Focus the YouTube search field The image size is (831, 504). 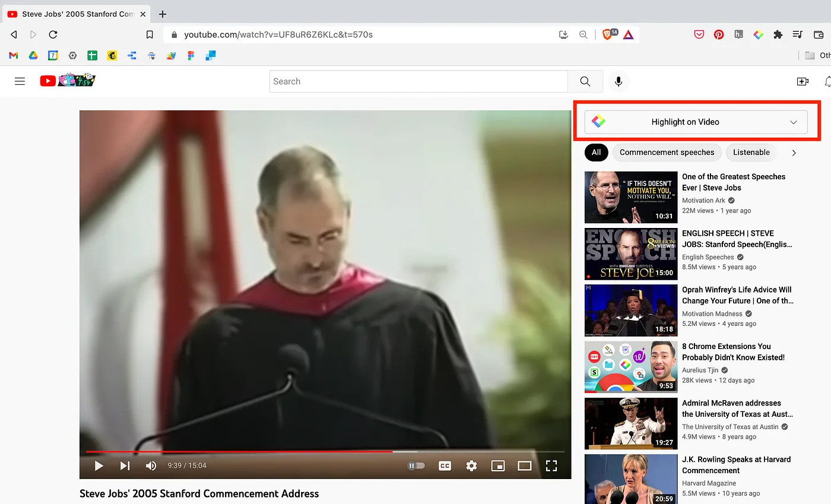coord(418,81)
